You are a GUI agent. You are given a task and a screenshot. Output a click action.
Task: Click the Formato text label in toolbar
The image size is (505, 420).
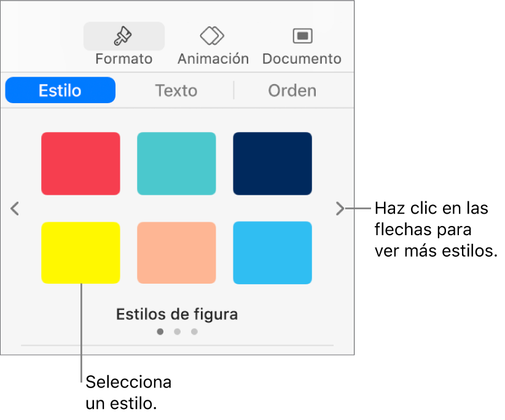click(123, 59)
